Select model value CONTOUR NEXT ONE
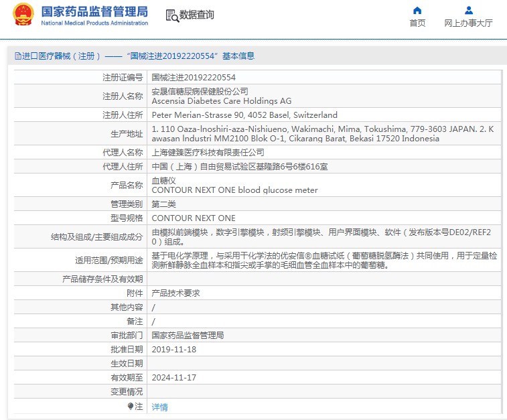Screen dimensions: 507x420 194,218
